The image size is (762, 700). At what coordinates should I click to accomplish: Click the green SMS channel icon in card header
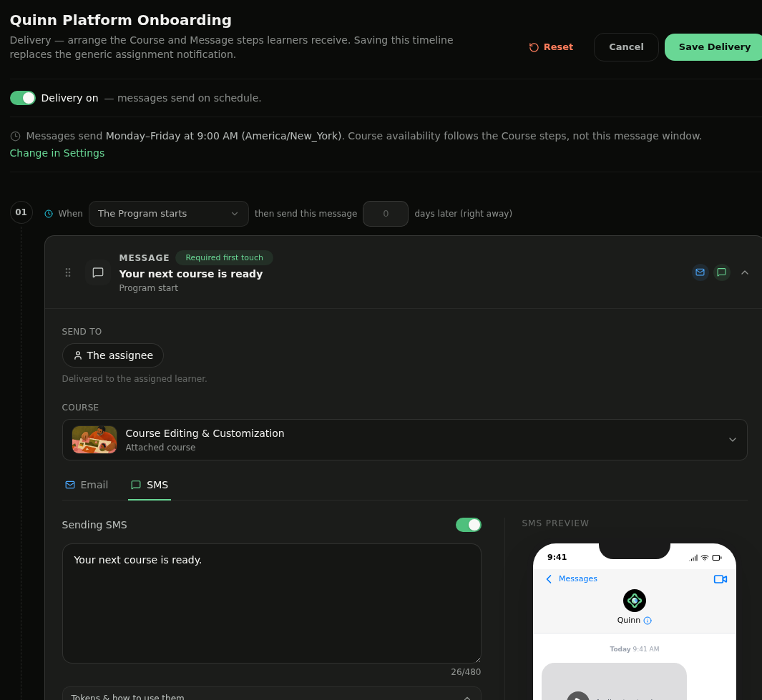[722, 272]
